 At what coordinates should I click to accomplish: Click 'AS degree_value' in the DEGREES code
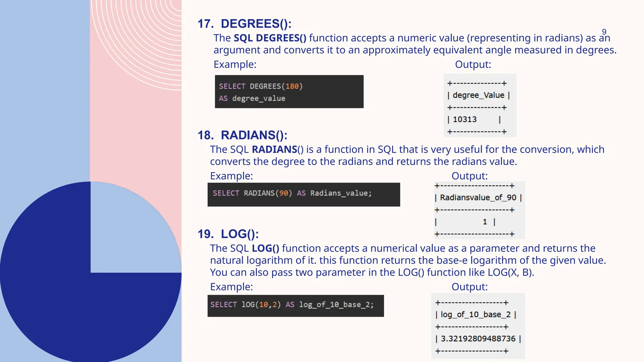[x=252, y=98]
